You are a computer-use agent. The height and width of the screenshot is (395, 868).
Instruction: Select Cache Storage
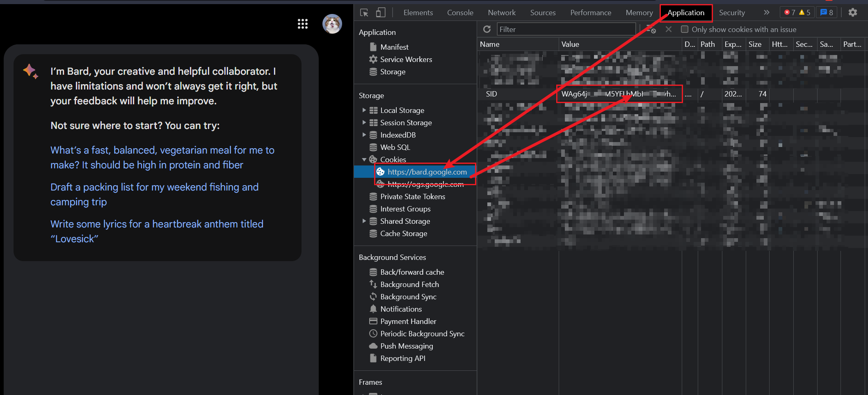click(x=398, y=233)
